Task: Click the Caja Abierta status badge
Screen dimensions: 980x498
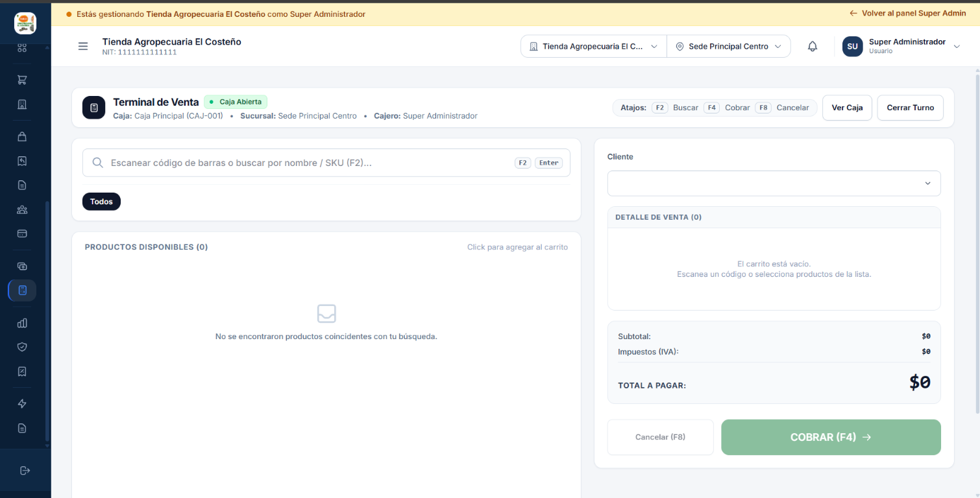Action: tap(236, 102)
